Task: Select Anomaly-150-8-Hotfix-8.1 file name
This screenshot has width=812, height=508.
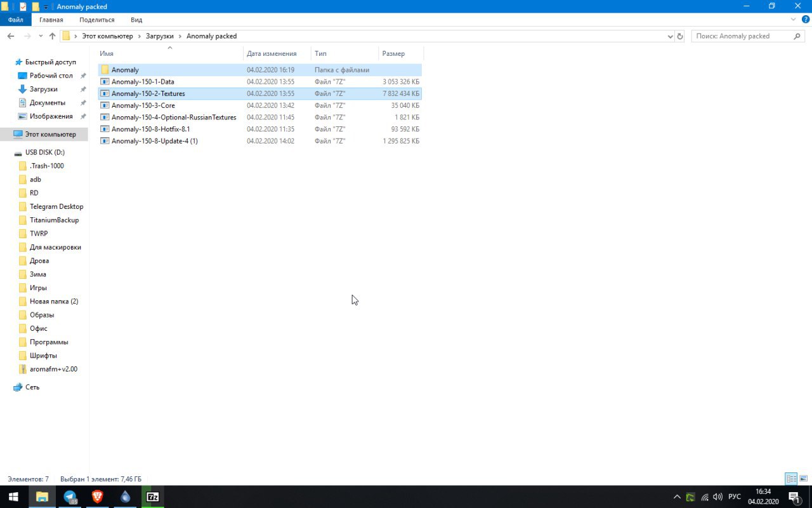Action: click(x=151, y=129)
